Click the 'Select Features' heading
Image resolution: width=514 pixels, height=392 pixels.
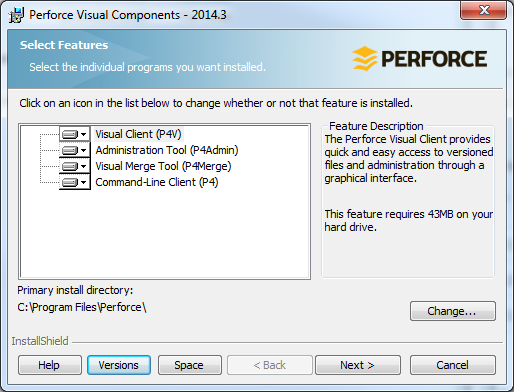tap(64, 45)
